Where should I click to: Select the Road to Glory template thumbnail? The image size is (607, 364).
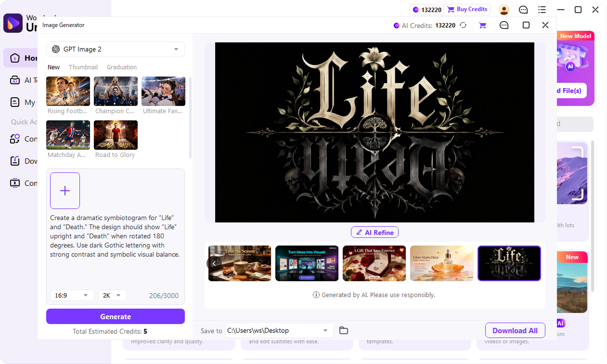(116, 135)
